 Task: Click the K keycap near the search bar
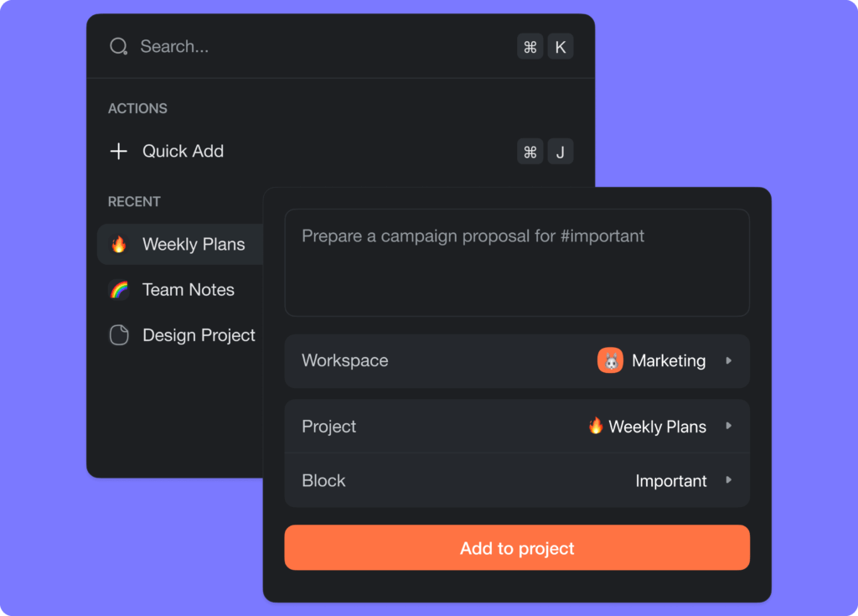click(x=560, y=46)
